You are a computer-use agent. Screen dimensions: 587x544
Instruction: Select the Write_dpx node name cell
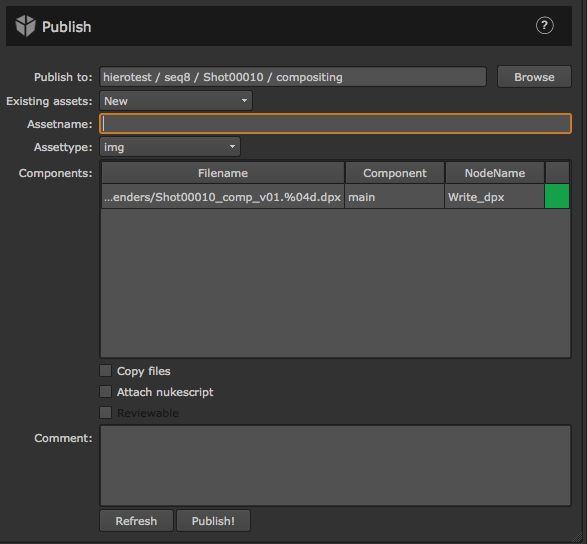point(495,197)
